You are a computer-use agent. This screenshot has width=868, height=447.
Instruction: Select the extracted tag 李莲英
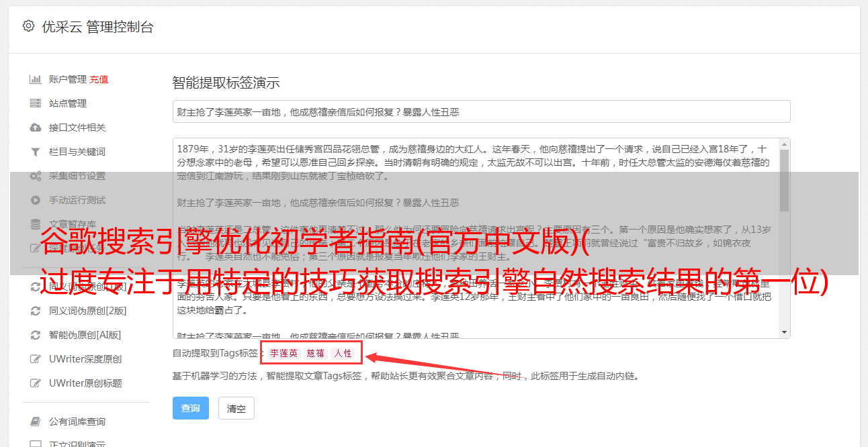pyautogui.click(x=284, y=353)
